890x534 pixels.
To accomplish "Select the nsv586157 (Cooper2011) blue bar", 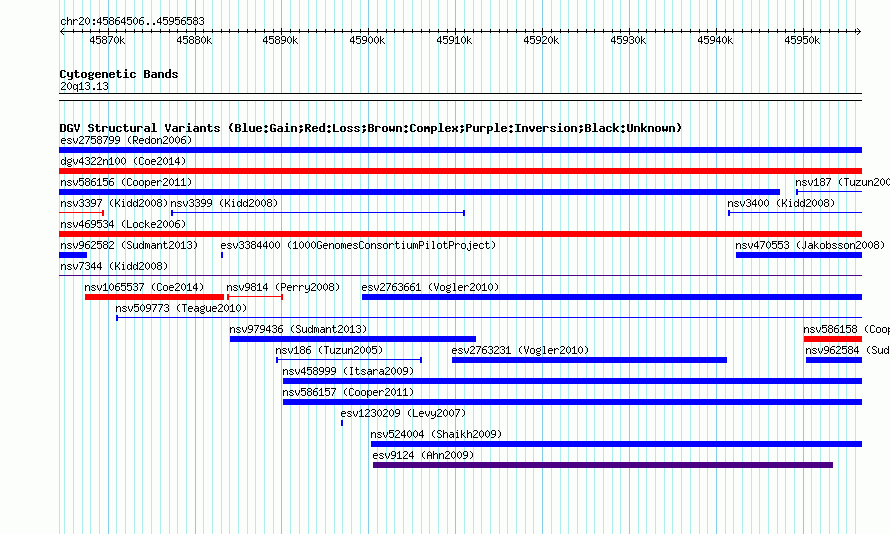I will click(572, 402).
